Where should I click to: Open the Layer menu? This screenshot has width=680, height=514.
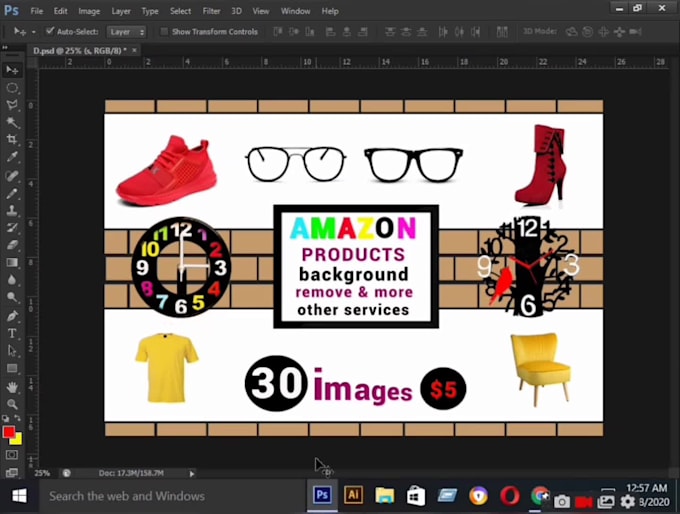click(120, 11)
